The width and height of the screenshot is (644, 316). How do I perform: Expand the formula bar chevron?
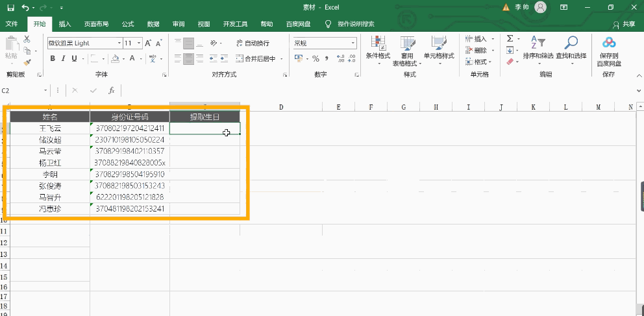point(639,90)
